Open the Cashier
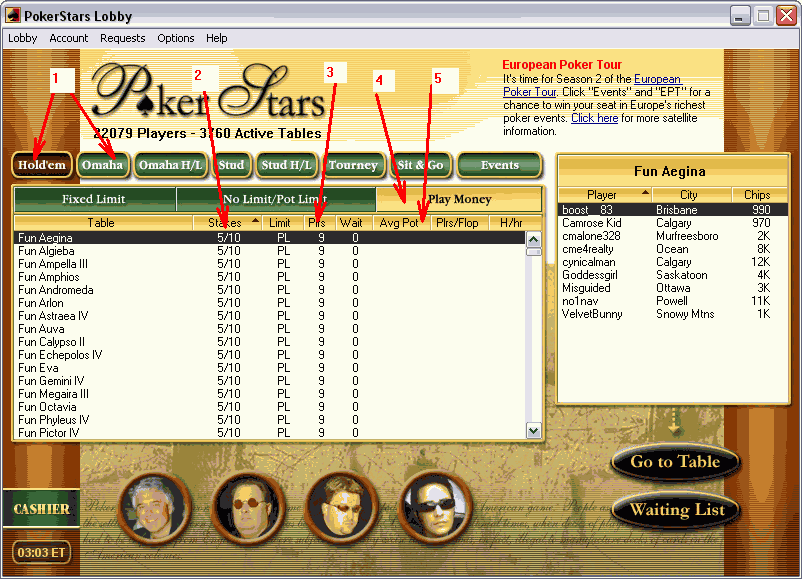 point(41,509)
